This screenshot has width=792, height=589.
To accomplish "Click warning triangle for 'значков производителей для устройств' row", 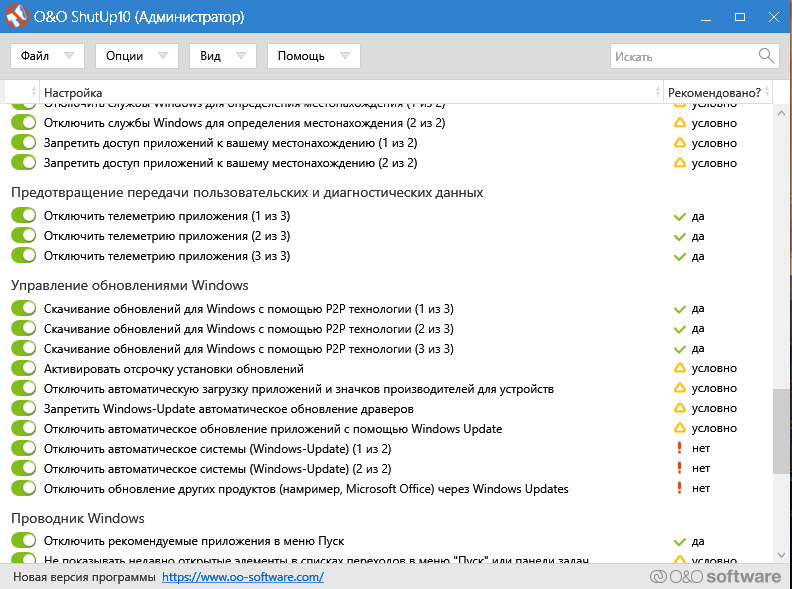I will (x=680, y=388).
